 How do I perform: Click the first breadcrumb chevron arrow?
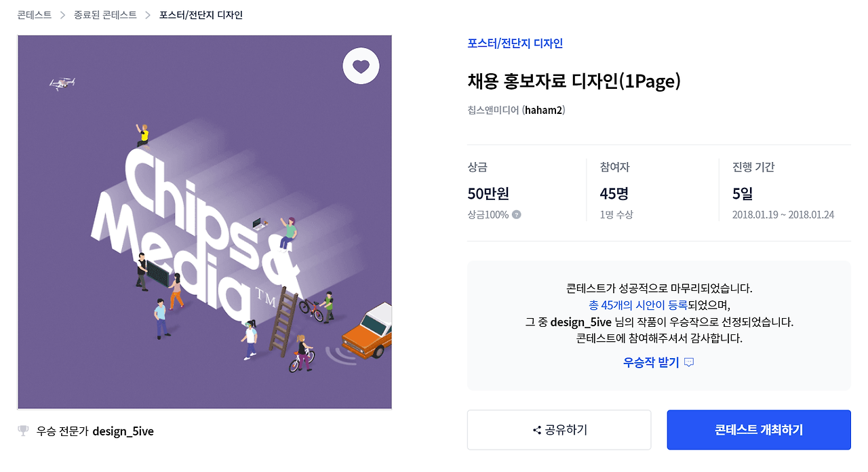62,15
